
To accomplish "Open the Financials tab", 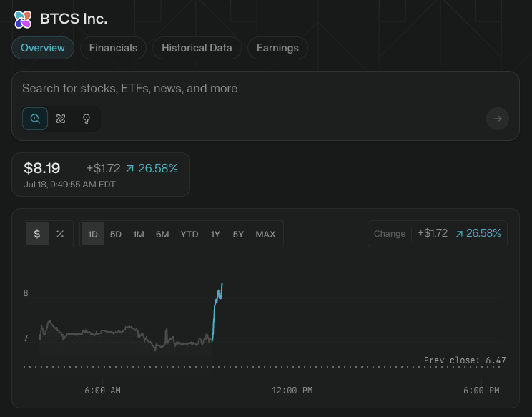I will point(113,48).
